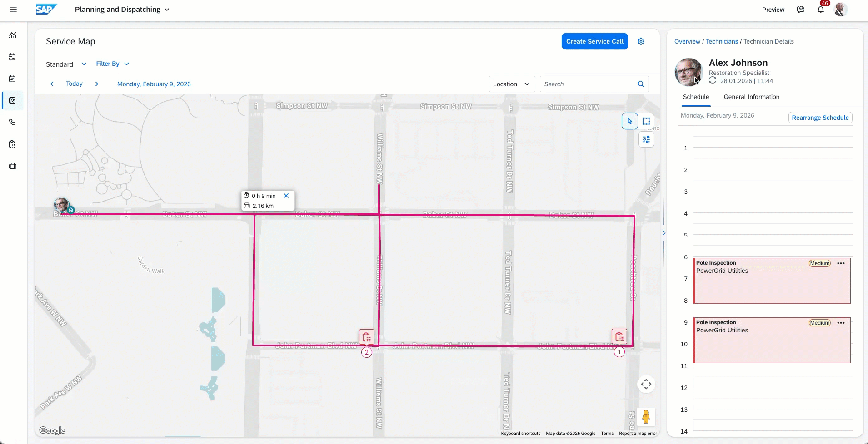Switch to the General Information tab
The width and height of the screenshot is (868, 444).
coord(752,97)
